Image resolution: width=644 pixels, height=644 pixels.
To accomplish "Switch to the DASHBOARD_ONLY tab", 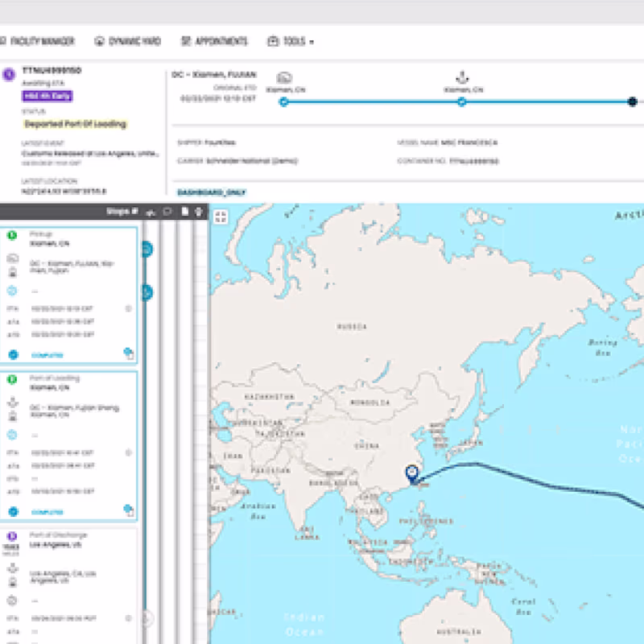I will point(213,192).
